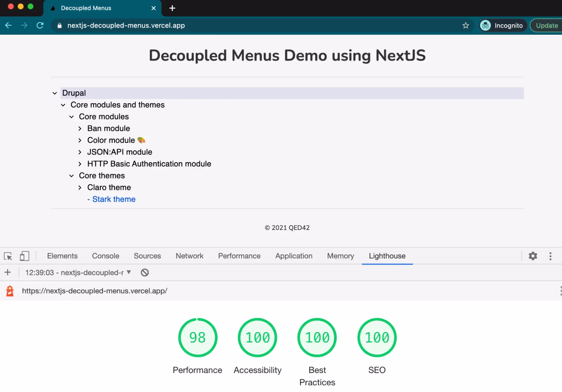This screenshot has width=562, height=392.
Task: Jump to the SEO score gauge
Action: 377,338
